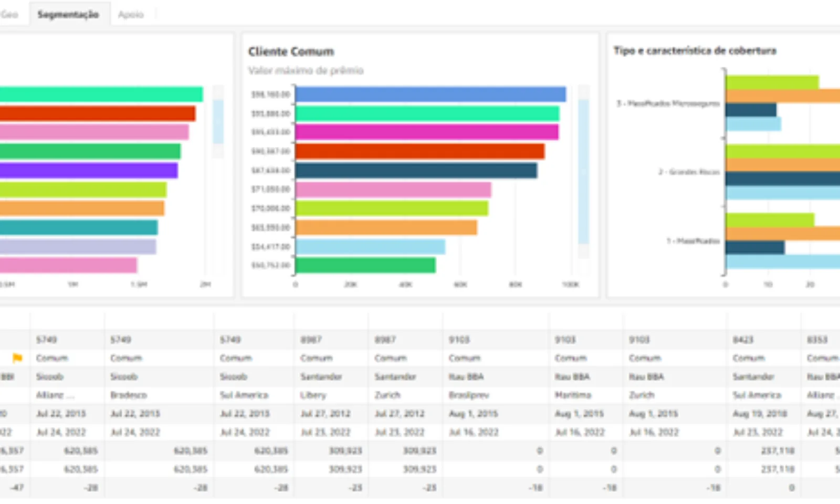The image size is (840, 504).
Task: Switch to the Apoio tab
Action: click(131, 14)
